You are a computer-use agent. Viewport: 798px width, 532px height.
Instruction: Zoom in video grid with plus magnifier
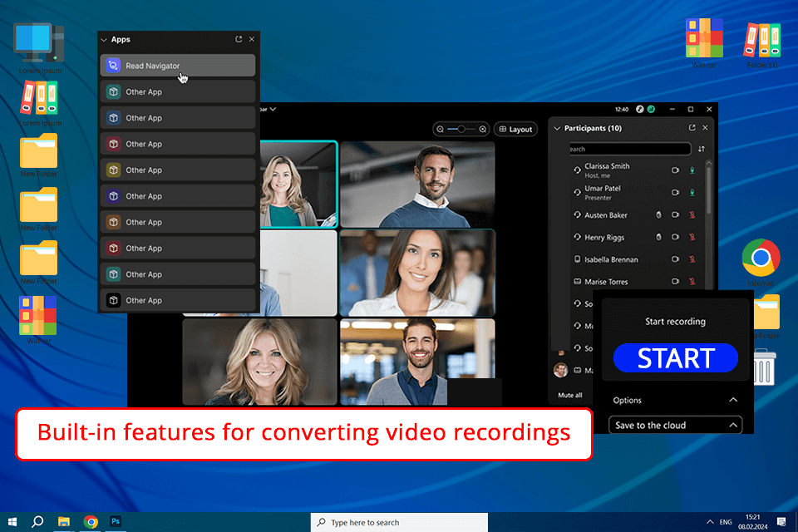pos(482,130)
